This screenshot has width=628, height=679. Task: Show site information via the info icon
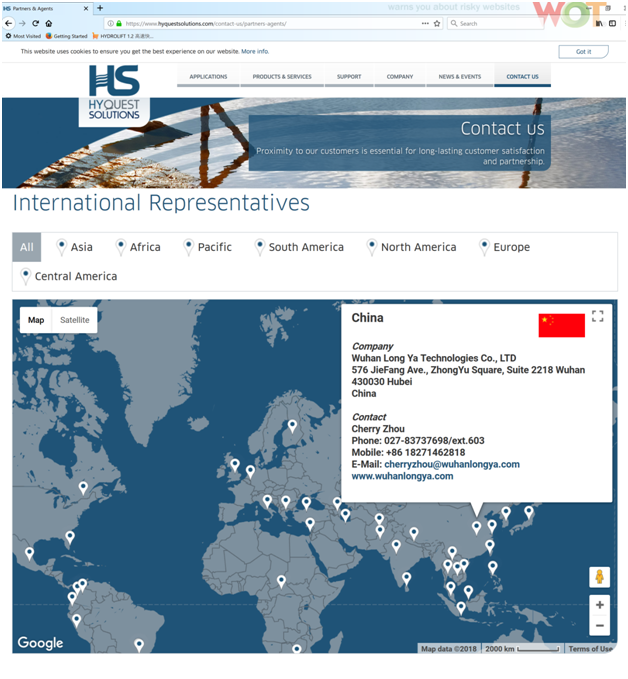click(110, 23)
